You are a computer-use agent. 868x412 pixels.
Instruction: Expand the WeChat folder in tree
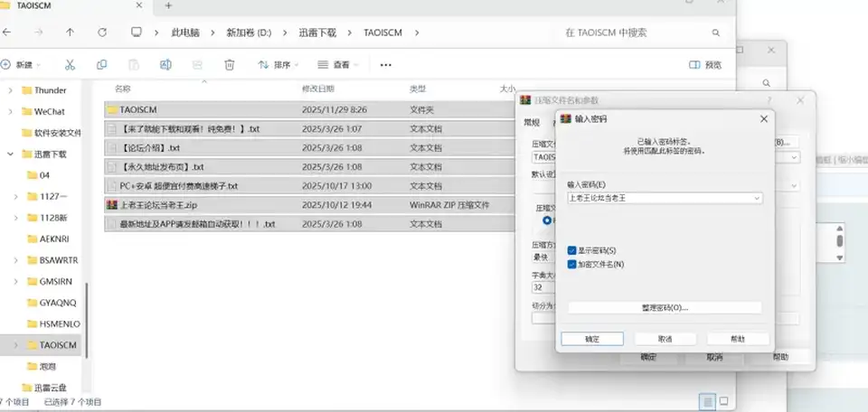click(11, 111)
